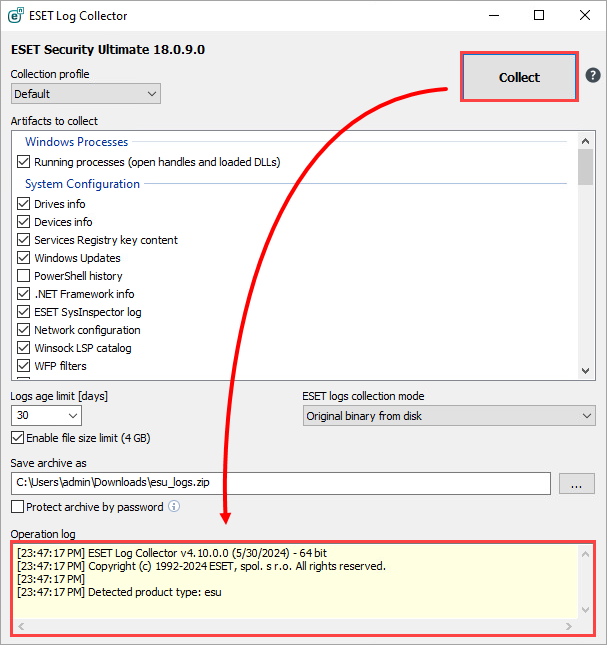Click artifacts list scroll up arrow
The height and width of the screenshot is (645, 607).
(x=586, y=141)
